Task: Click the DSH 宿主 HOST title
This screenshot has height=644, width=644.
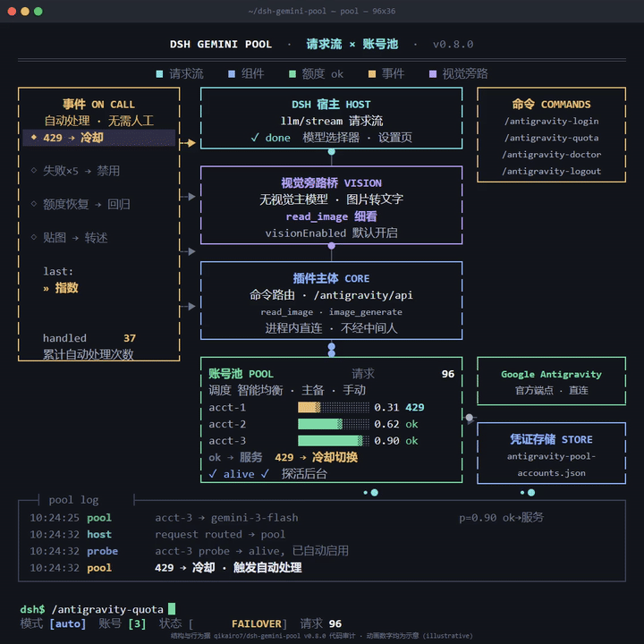Action: pyautogui.click(x=331, y=105)
